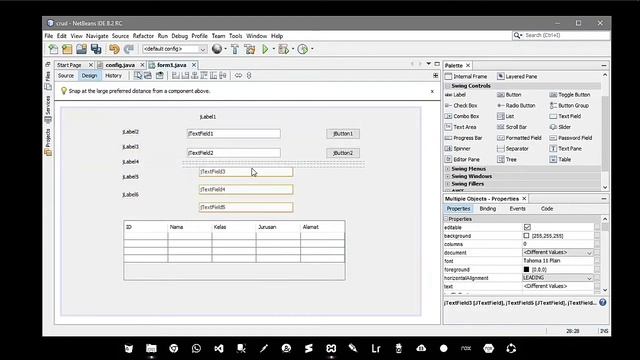
Task: Open WhatsApp from the taskbar
Action: tap(196, 349)
